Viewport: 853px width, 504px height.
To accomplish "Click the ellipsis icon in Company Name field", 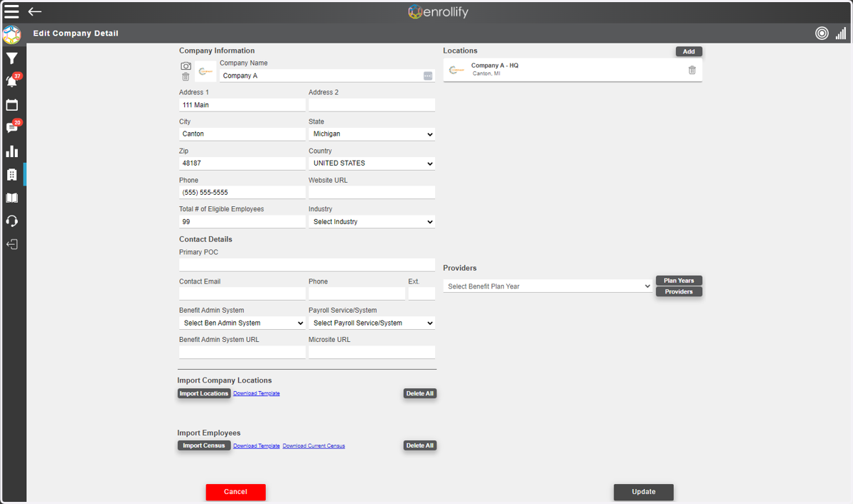I will click(x=428, y=75).
